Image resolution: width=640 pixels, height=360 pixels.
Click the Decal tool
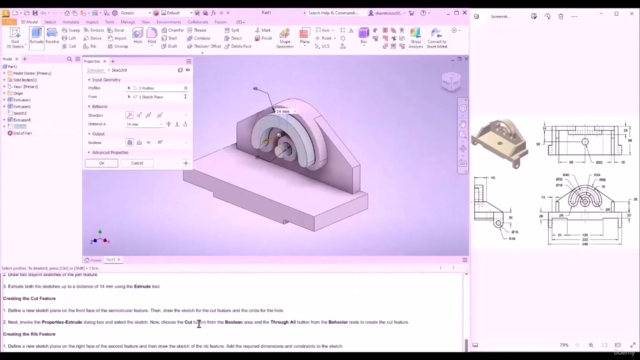(x=116, y=30)
